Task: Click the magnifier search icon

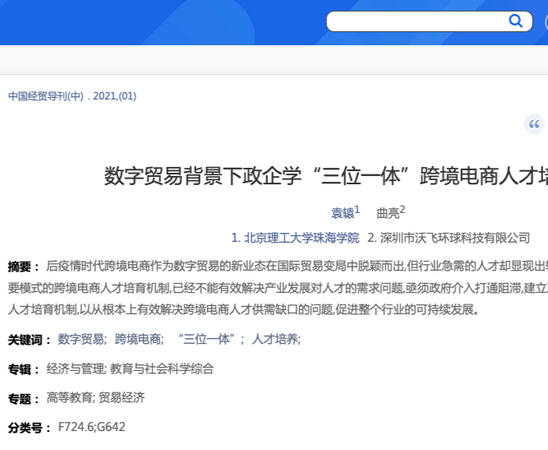Action: (515, 21)
